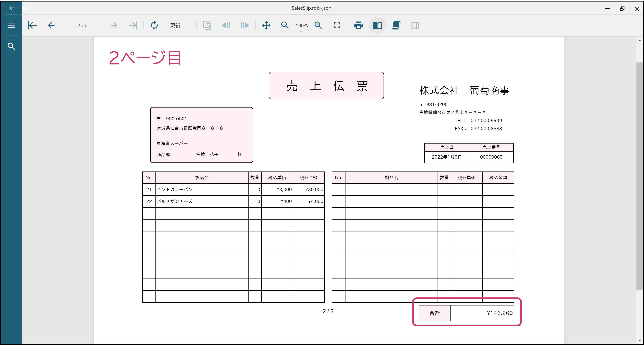
Task: Click zoom in magnifier
Action: tap(318, 25)
